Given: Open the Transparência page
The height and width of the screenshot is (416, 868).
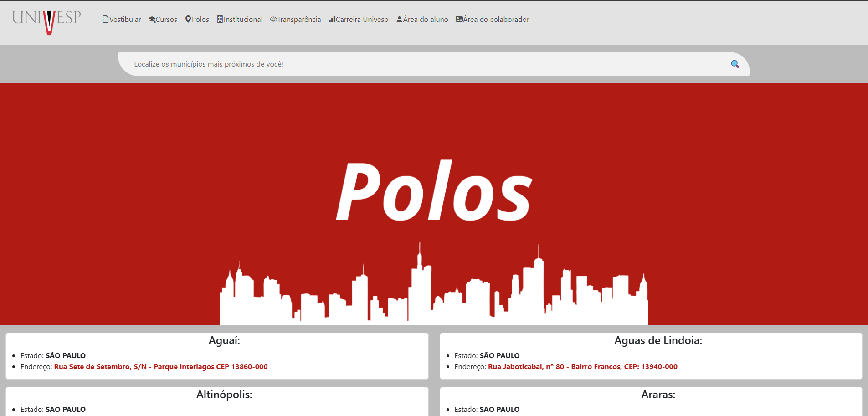Looking at the screenshot, I should [299, 19].
